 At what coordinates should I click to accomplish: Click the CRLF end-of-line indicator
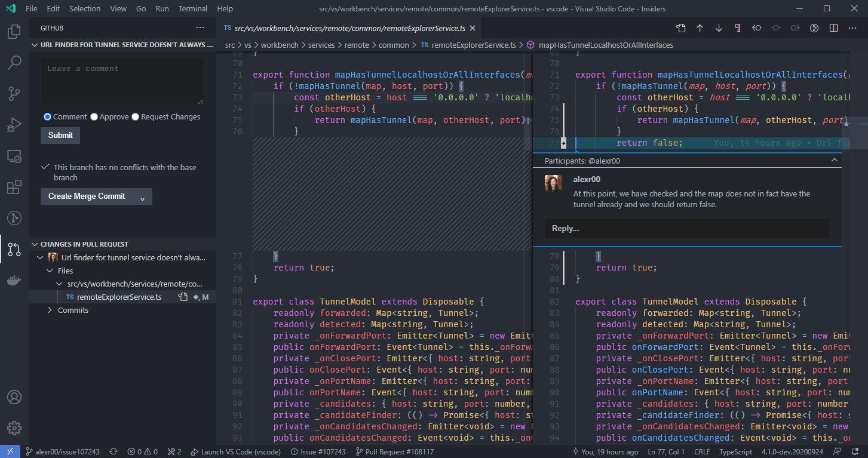(702, 451)
